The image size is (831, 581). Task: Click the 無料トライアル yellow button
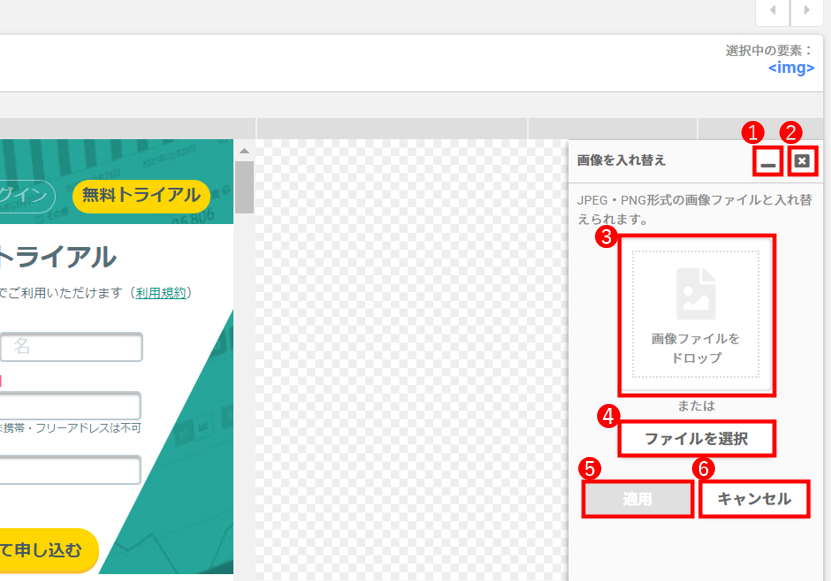point(141,196)
